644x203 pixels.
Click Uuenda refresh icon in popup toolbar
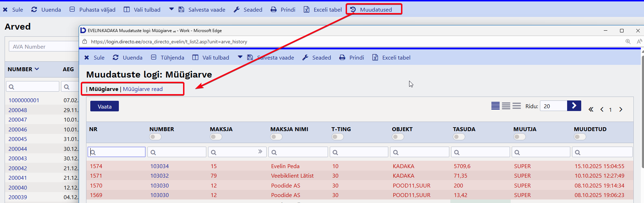tap(116, 57)
